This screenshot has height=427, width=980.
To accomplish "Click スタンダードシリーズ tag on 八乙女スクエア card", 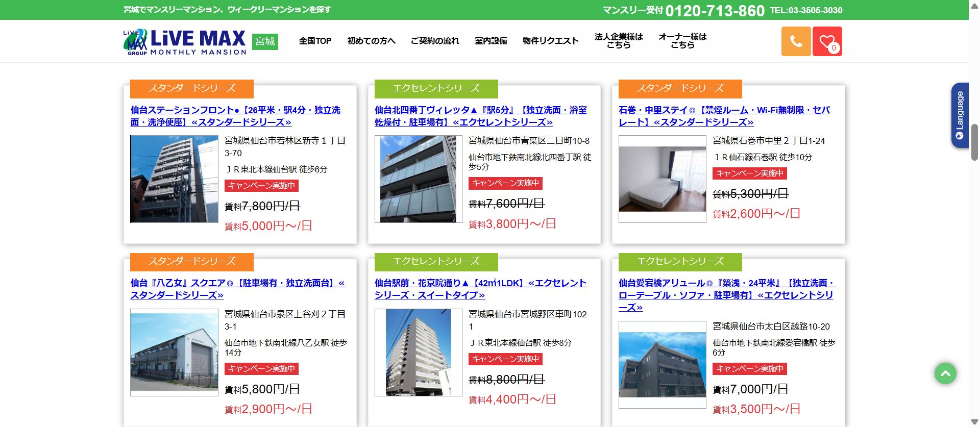I will (x=192, y=262).
